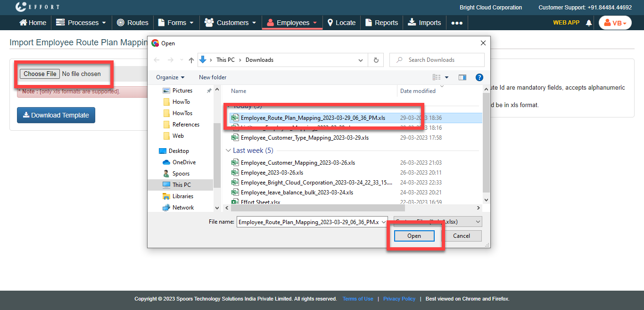Click the notification bell icon
This screenshot has width=644, height=310.
[x=589, y=23]
